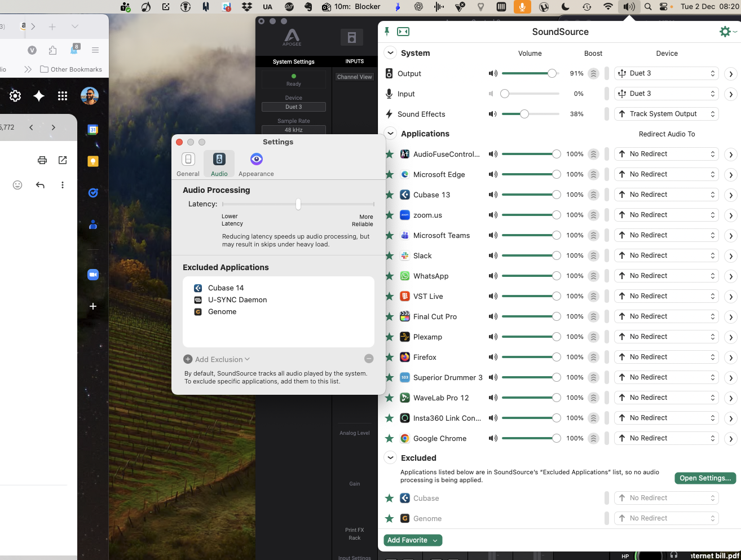
Task: Unfavorite Cubase 13 using its star
Action: click(x=389, y=195)
